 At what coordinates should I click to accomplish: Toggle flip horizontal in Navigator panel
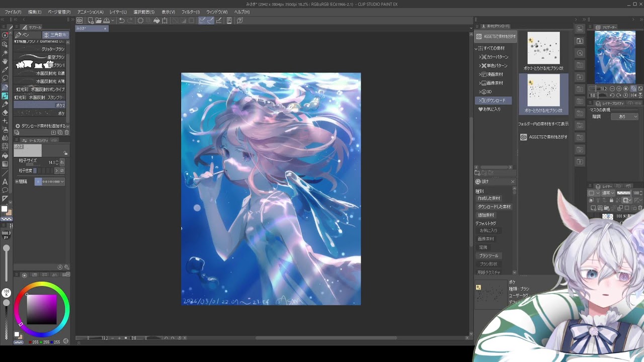(x=633, y=95)
